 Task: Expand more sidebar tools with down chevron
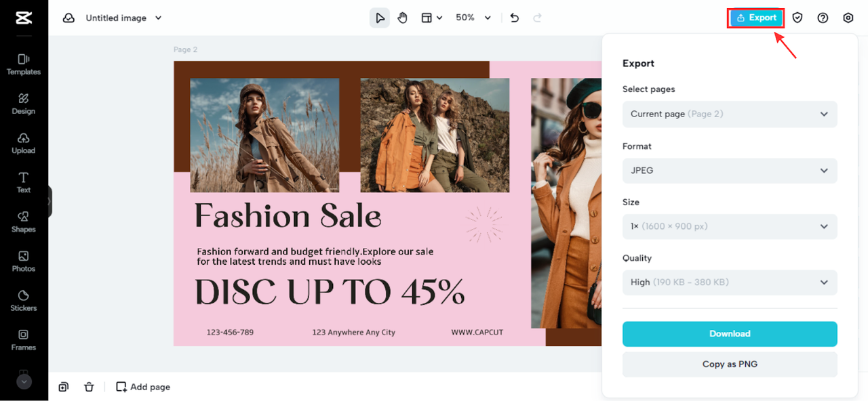24,382
